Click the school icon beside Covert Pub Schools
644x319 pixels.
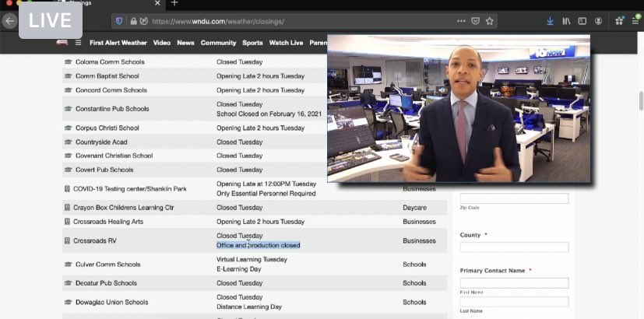pos(69,170)
